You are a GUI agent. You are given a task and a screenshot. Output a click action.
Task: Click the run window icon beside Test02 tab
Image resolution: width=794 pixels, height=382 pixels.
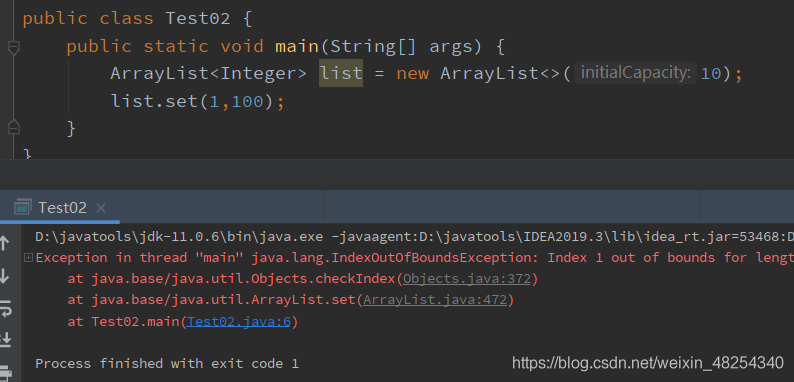click(23, 208)
